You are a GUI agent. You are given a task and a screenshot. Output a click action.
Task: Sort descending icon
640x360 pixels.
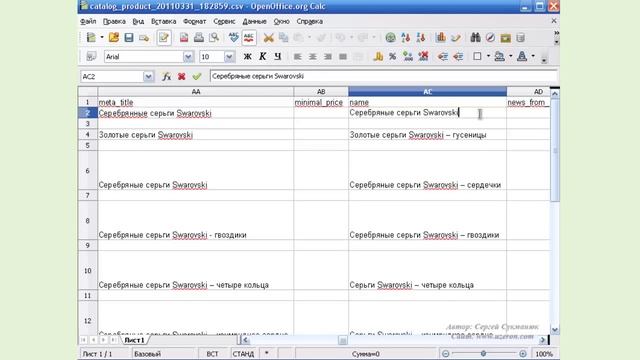[421, 38]
